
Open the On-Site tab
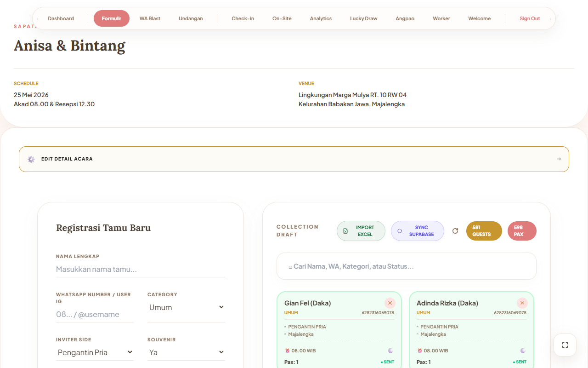282,18
